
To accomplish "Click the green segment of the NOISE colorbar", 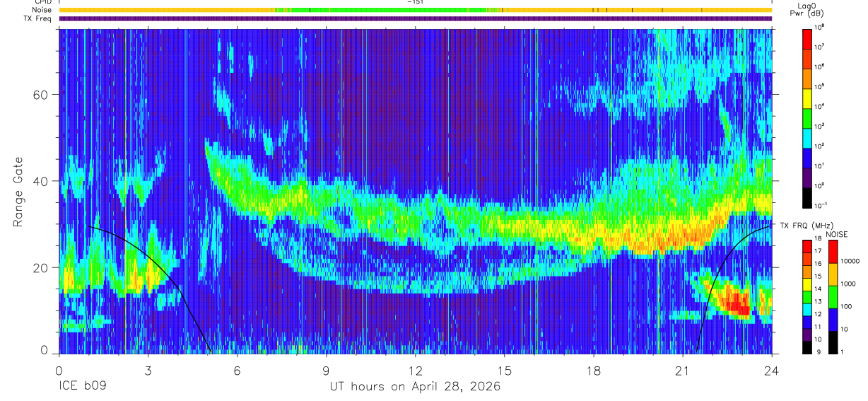I will 834,297.
